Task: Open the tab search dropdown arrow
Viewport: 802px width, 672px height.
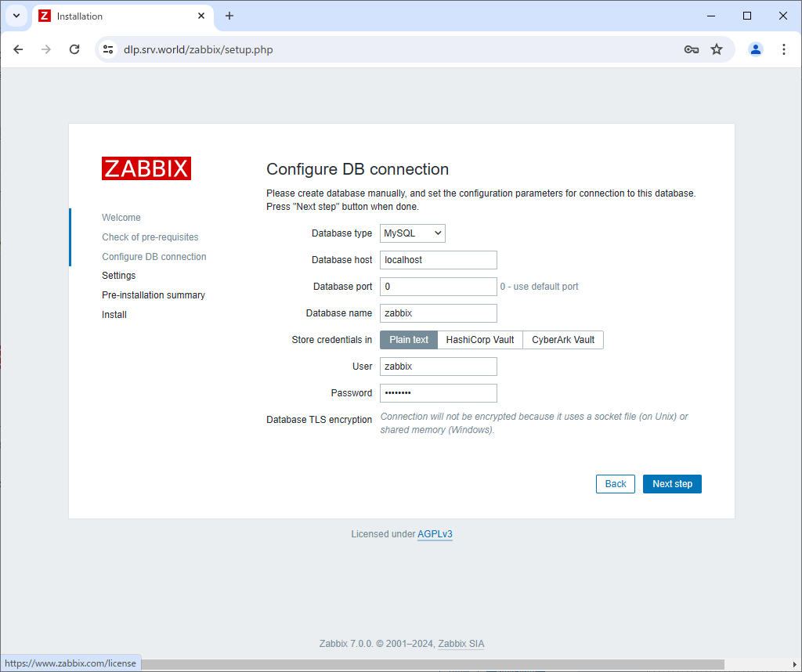Action: click(16, 16)
